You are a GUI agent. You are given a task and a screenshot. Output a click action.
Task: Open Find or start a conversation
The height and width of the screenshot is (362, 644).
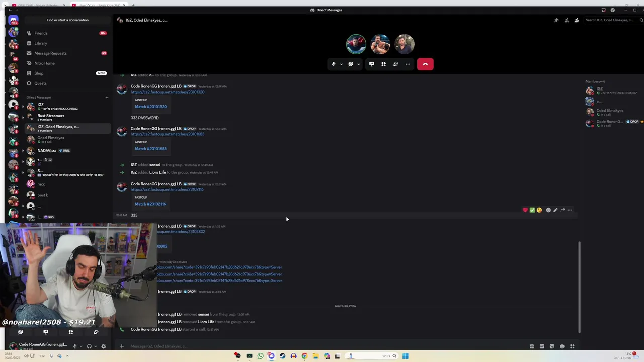coord(67,20)
